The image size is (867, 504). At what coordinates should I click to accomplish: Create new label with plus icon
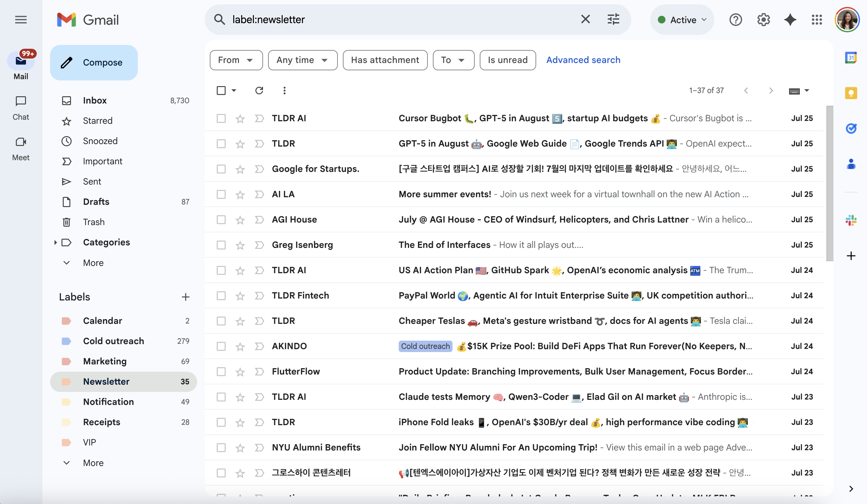tap(185, 297)
